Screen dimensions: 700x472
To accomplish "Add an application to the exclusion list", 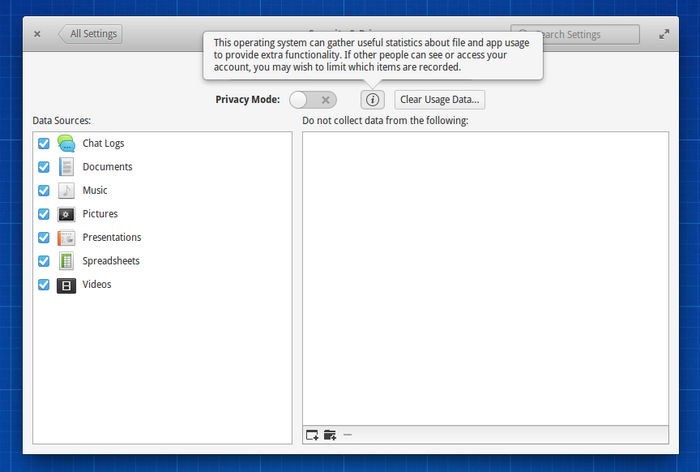I will click(312, 435).
